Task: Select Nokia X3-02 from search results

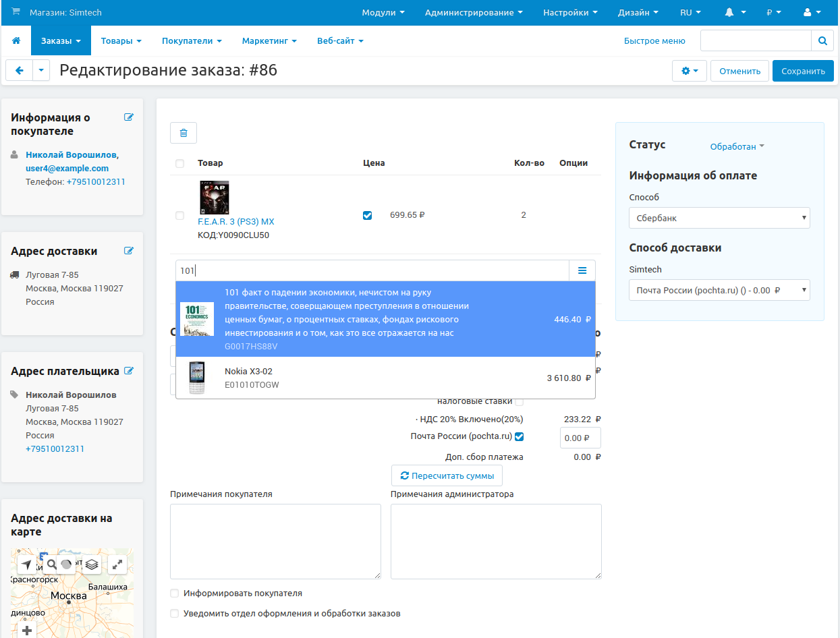Action: [x=385, y=378]
